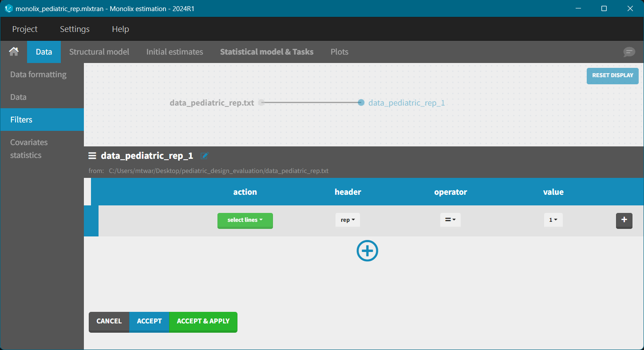Open the comments speech bubble icon

coord(629,52)
